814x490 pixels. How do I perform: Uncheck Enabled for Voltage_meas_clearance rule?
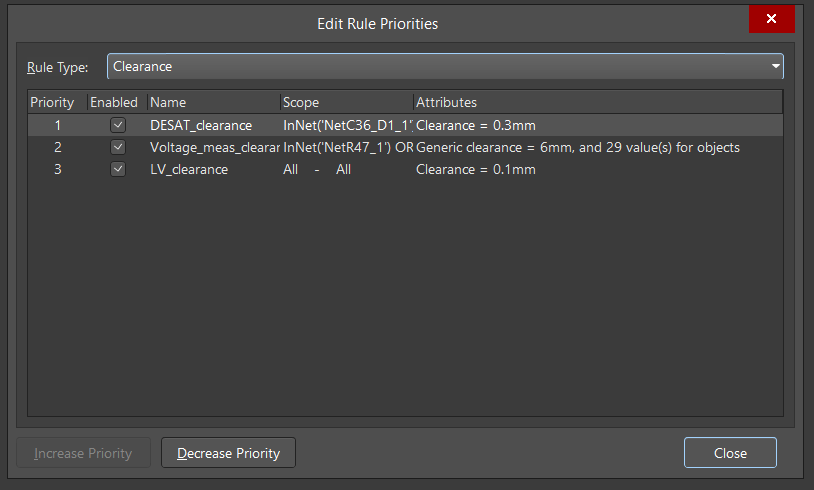[x=118, y=147]
